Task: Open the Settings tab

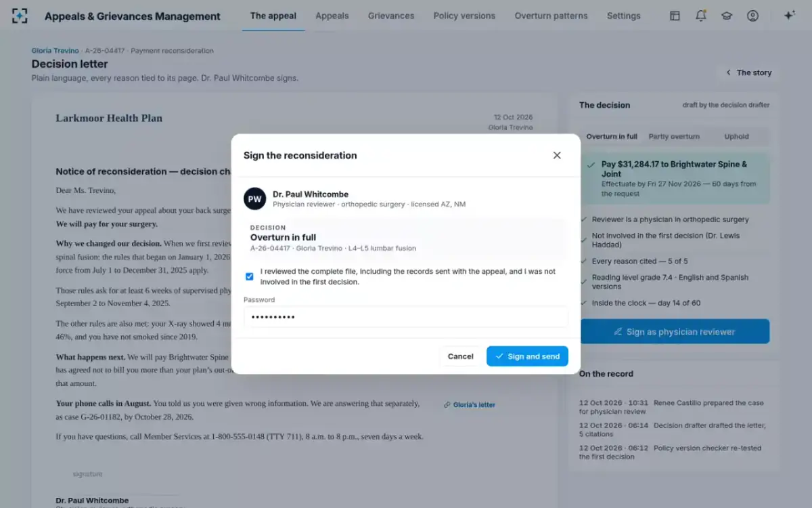Action: tap(624, 16)
